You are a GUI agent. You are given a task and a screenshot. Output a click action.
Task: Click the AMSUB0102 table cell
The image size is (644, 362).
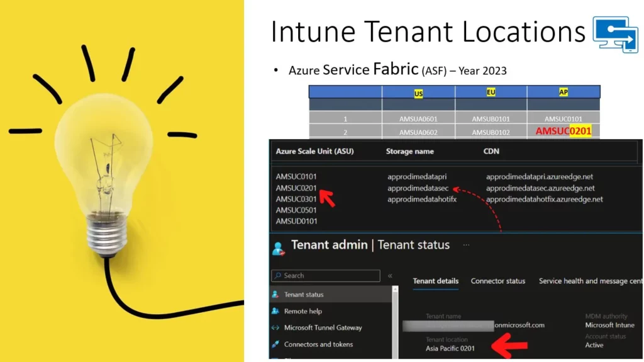(x=491, y=132)
